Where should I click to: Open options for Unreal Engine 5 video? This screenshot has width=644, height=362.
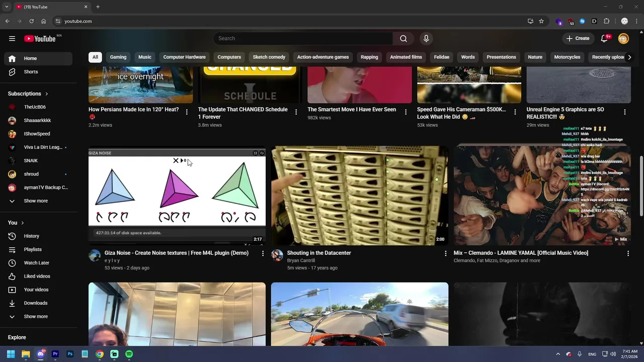[x=624, y=112]
